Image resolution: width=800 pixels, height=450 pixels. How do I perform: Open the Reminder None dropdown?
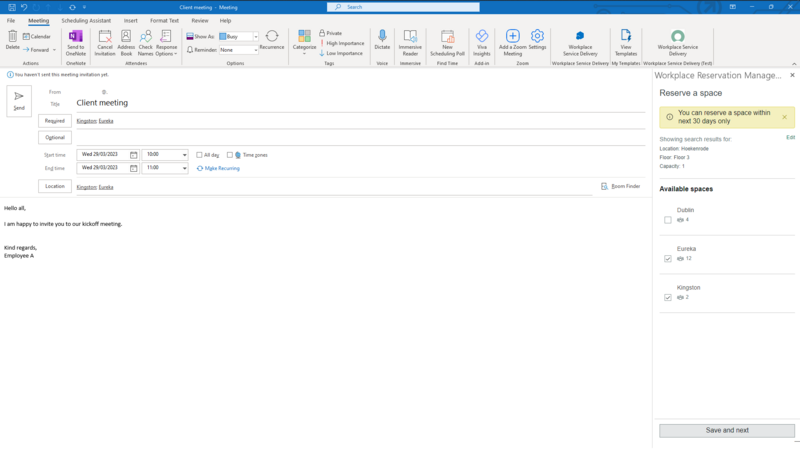(x=256, y=50)
